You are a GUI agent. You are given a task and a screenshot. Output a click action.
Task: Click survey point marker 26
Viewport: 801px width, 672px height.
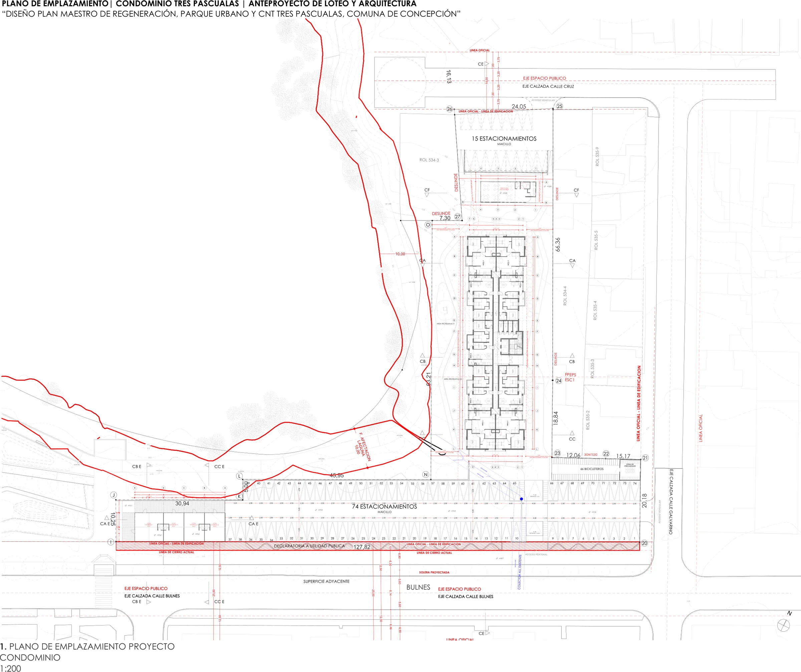[x=449, y=109]
